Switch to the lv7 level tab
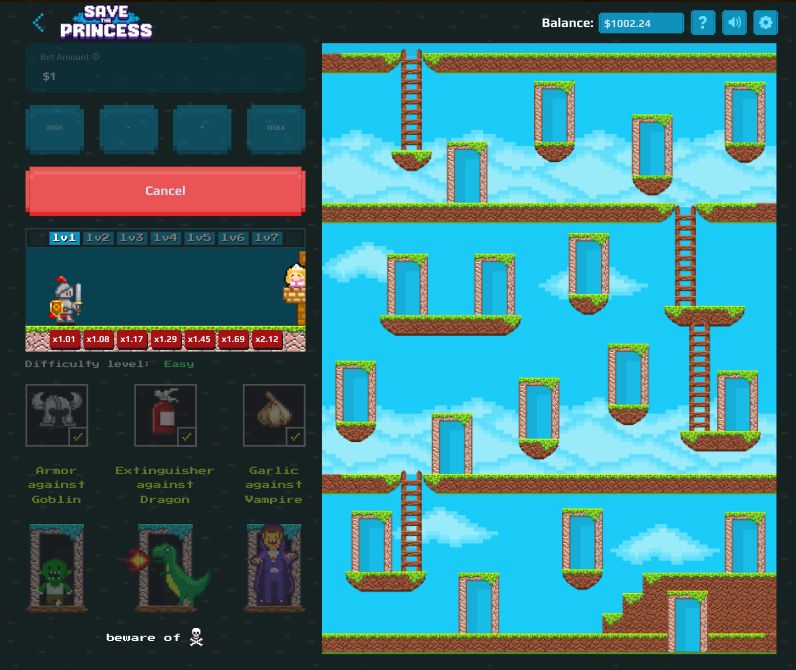This screenshot has height=670, width=796. point(267,238)
